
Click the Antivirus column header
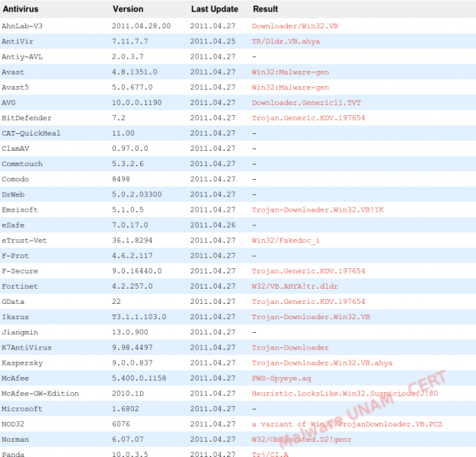[x=21, y=9]
